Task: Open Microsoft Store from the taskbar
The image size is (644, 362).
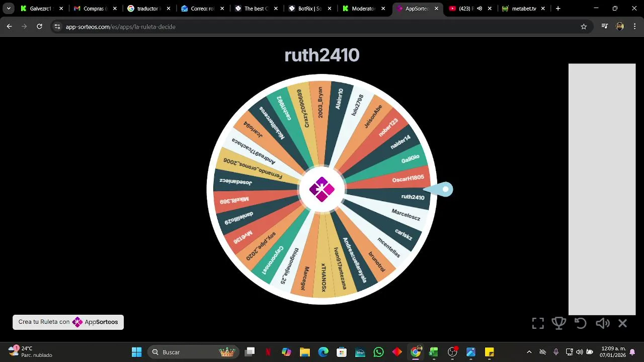Action: pyautogui.click(x=342, y=352)
